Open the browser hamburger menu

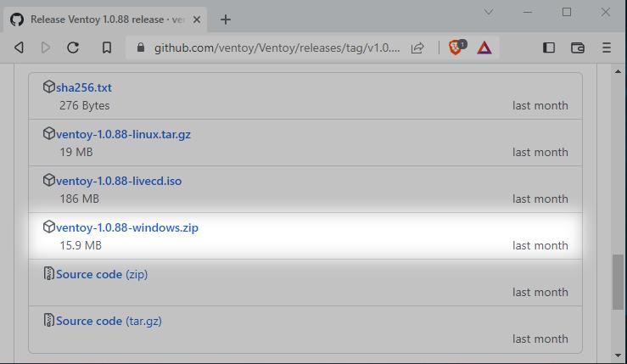pyautogui.click(x=607, y=48)
